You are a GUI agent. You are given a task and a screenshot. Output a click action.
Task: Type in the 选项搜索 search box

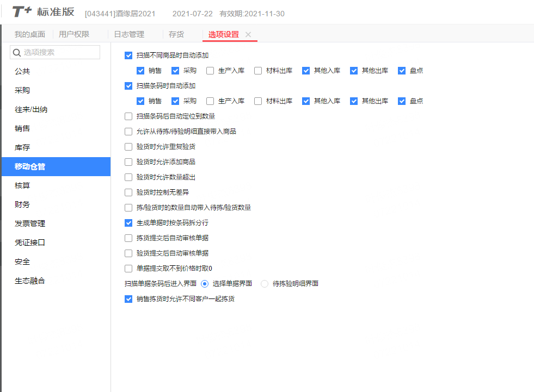60,53
